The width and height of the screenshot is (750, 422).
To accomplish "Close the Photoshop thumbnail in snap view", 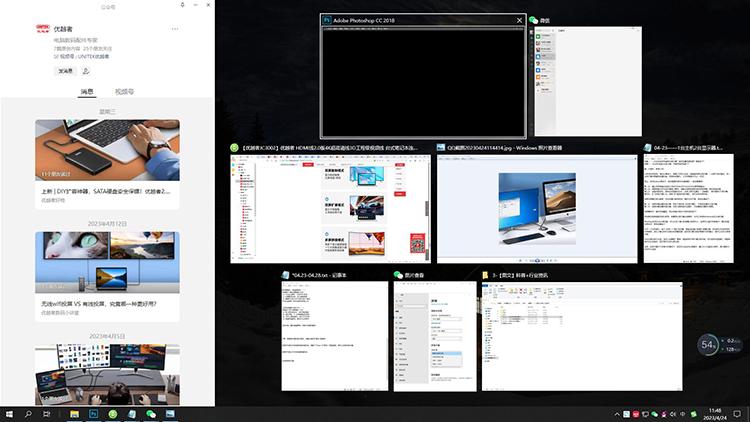I will pyautogui.click(x=518, y=20).
